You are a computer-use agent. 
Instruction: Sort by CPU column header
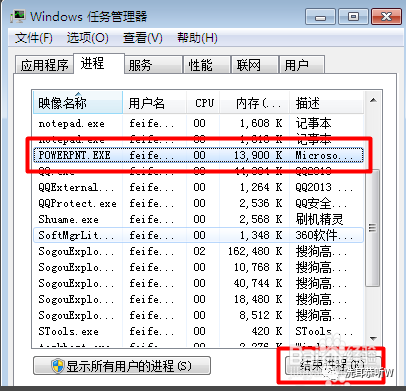(203, 103)
